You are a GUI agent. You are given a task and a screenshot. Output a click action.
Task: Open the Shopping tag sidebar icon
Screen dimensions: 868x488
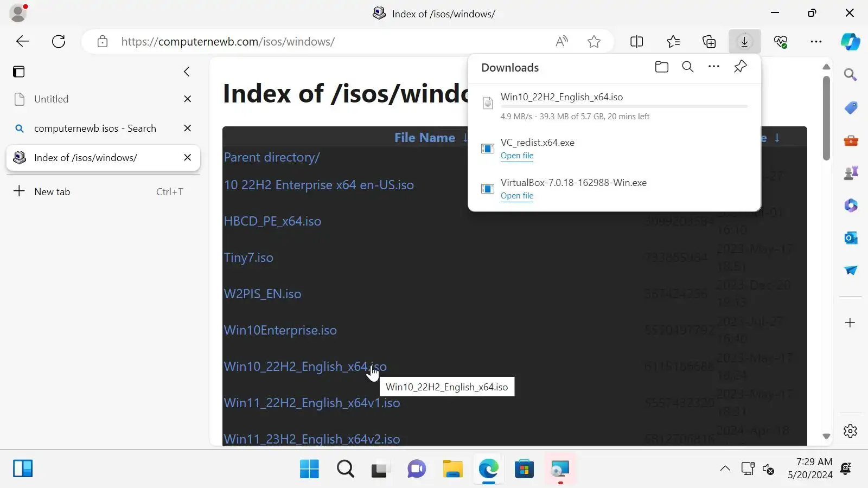pyautogui.click(x=851, y=107)
